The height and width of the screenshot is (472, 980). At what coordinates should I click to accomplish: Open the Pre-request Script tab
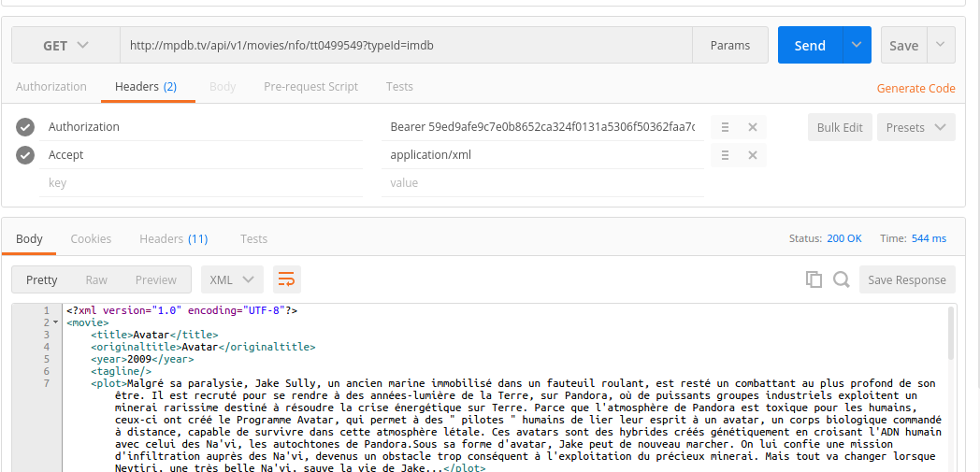tap(310, 87)
